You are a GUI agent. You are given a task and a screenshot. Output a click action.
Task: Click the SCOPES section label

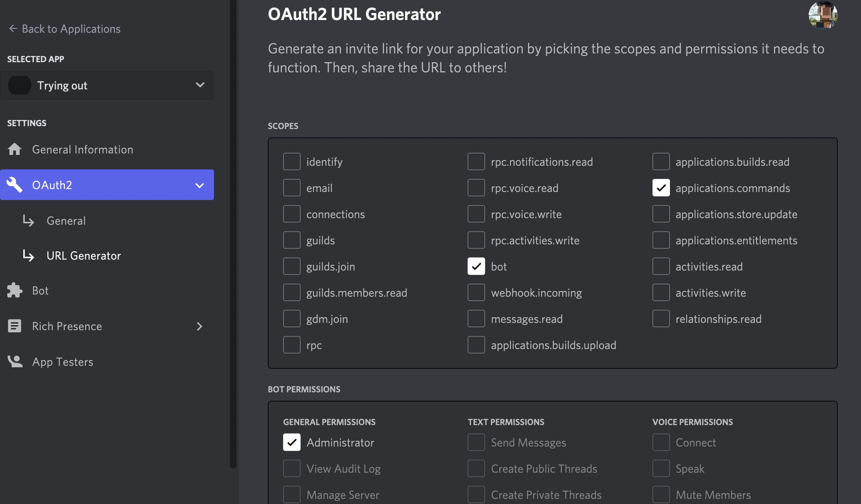click(x=283, y=126)
